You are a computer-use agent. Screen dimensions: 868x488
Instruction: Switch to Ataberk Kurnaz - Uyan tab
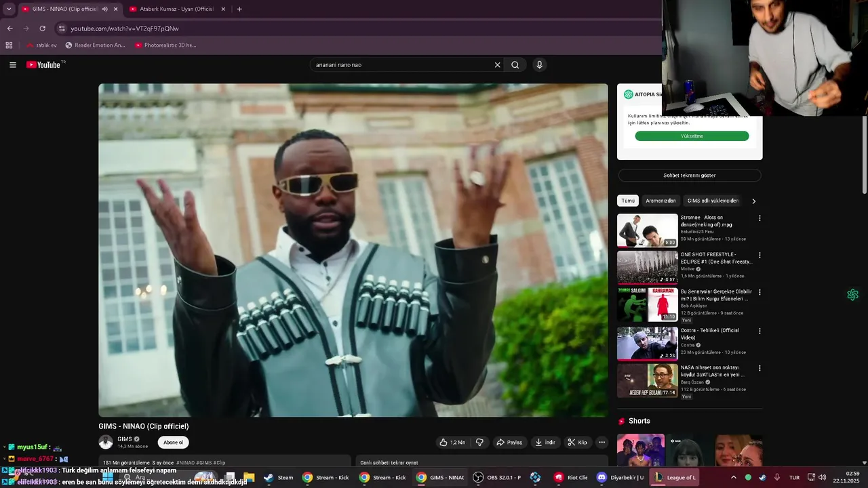(176, 9)
